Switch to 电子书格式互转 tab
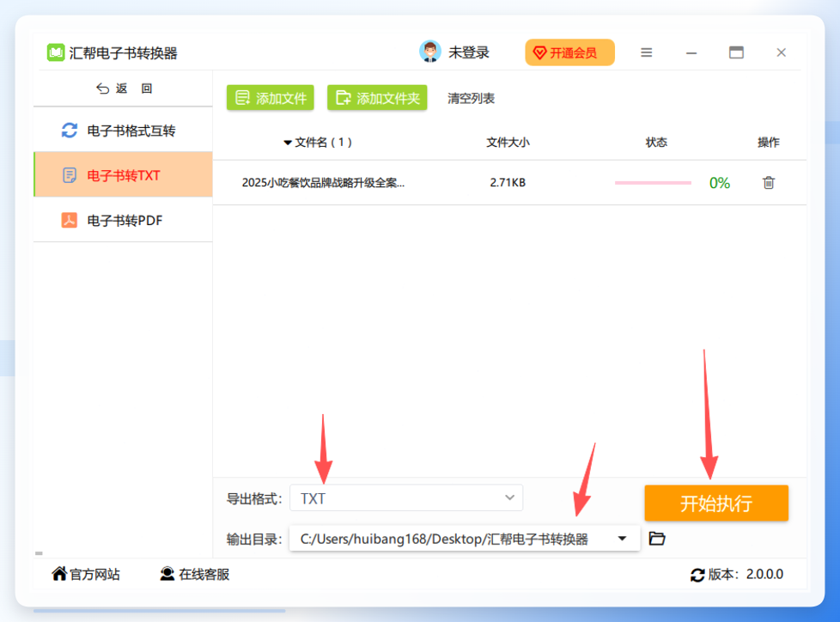This screenshot has height=622, width=840. [x=123, y=131]
